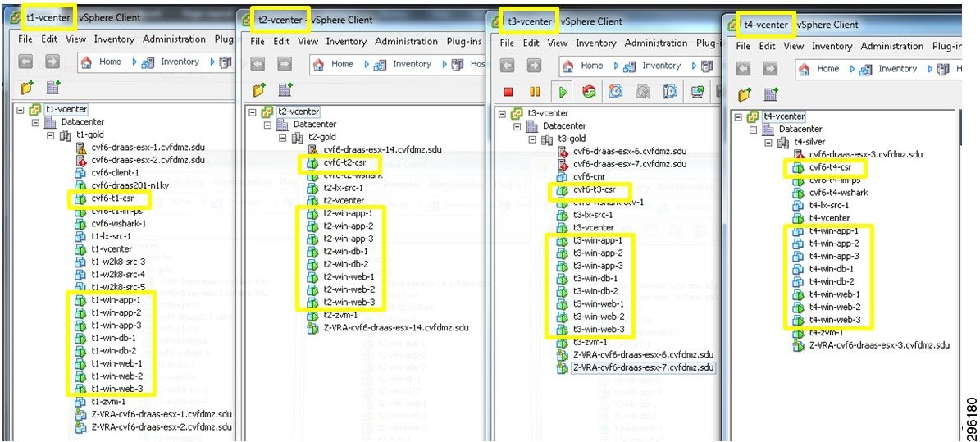This screenshot has height=442, width=980.
Task: Click the Reset icon in t3-vcenter toolbar
Action: [589, 92]
